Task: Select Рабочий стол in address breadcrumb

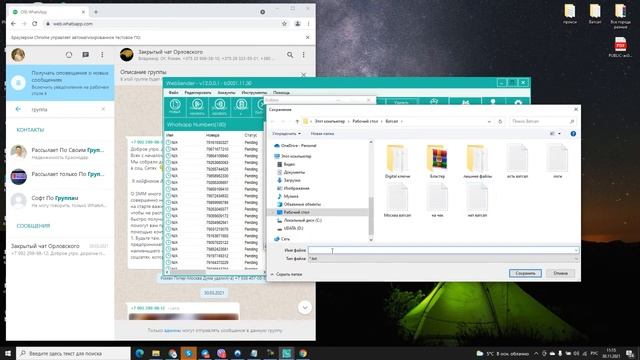Action: coord(365,121)
